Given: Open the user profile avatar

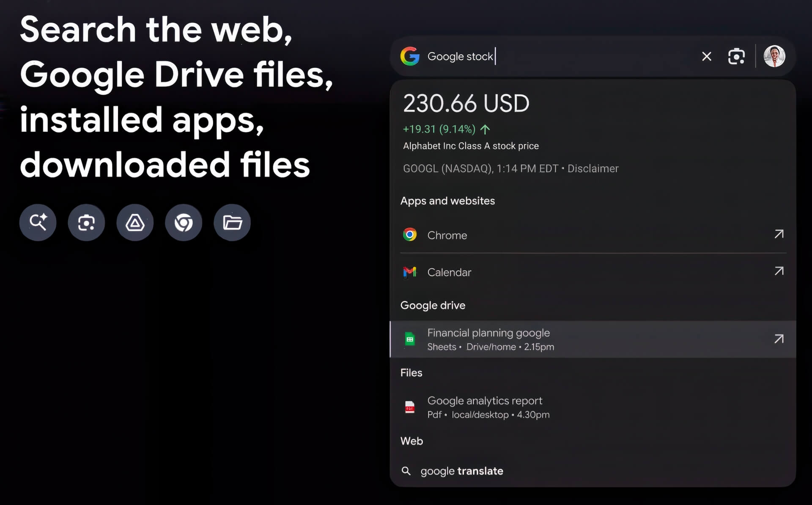Looking at the screenshot, I should [774, 56].
